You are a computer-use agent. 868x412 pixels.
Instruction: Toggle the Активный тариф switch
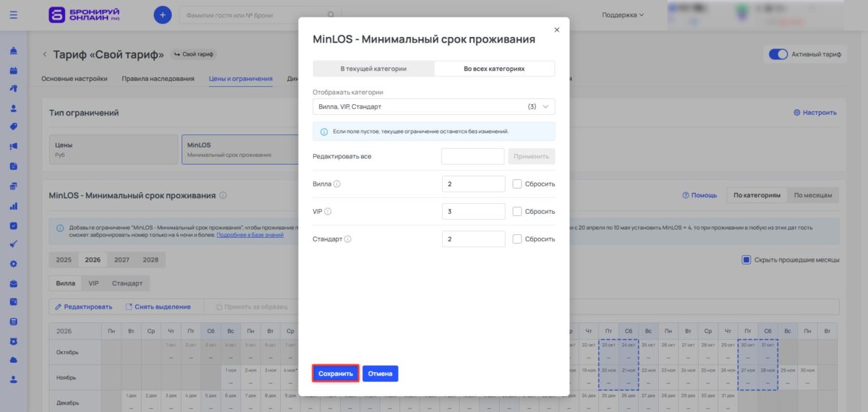coord(778,54)
